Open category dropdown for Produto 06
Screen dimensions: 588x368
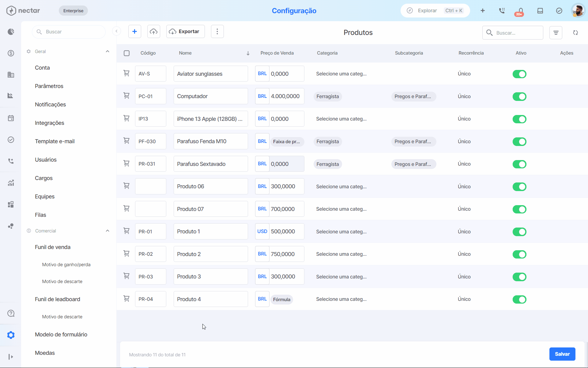click(x=341, y=187)
